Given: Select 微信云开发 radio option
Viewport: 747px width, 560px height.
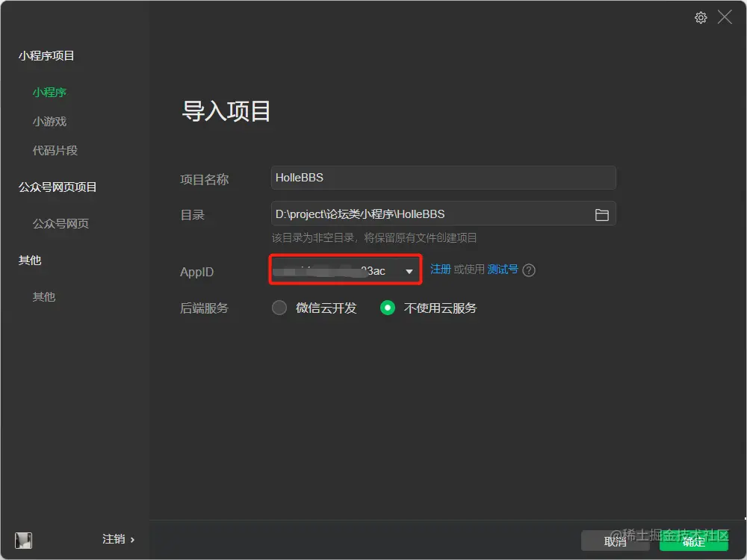Looking at the screenshot, I should [x=279, y=308].
